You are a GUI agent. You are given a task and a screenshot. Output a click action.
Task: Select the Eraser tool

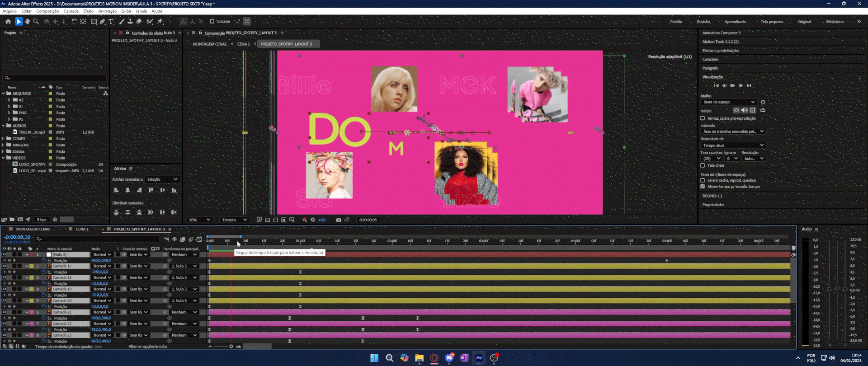139,21
